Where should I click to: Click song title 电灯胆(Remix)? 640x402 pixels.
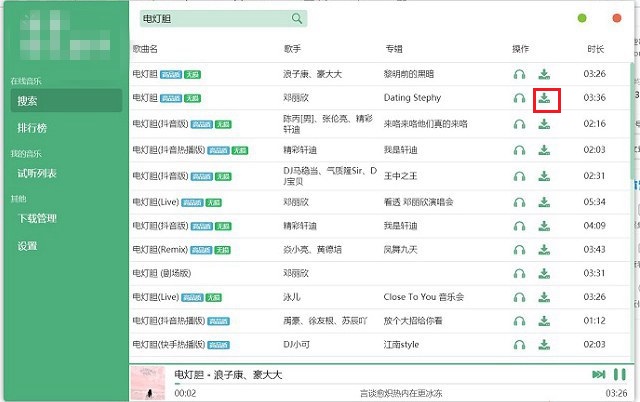coord(160,249)
